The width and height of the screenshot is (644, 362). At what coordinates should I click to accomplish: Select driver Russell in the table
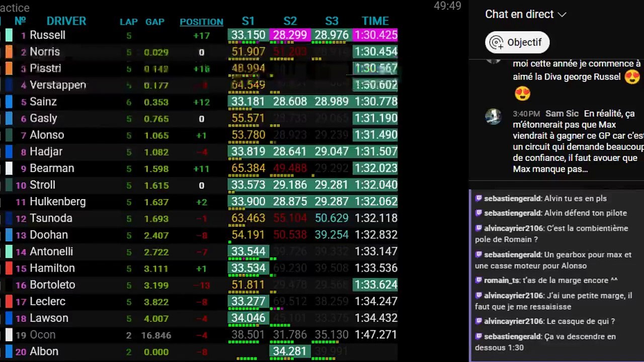pyautogui.click(x=47, y=35)
